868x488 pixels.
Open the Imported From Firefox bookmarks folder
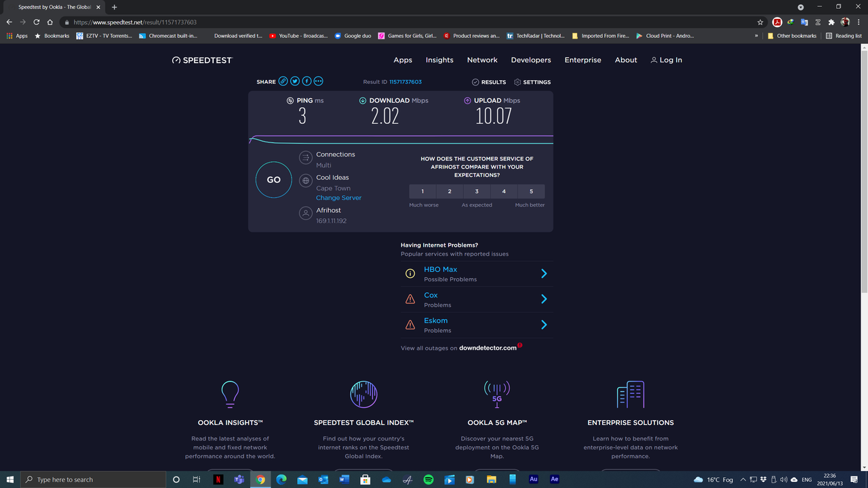point(601,36)
